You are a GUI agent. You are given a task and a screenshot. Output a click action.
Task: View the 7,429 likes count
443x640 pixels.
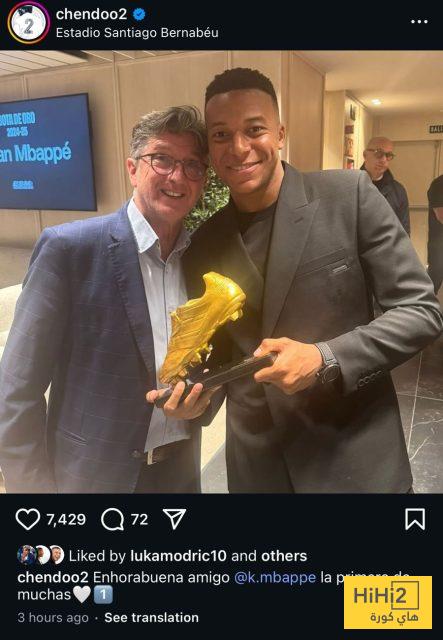click(x=66, y=520)
